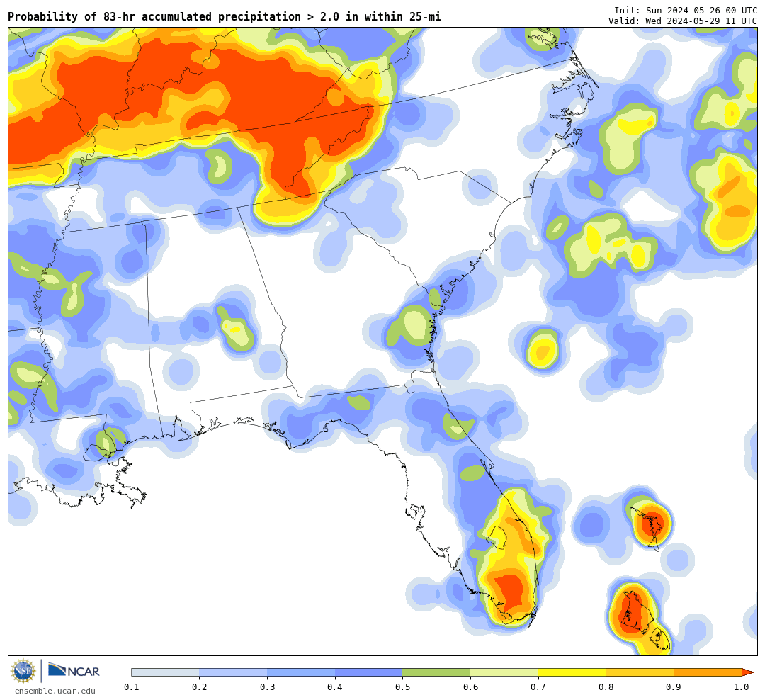Click the 0.4–0.5 periwinkle colorbar segment
The height and width of the screenshot is (700, 765).
coord(369,672)
